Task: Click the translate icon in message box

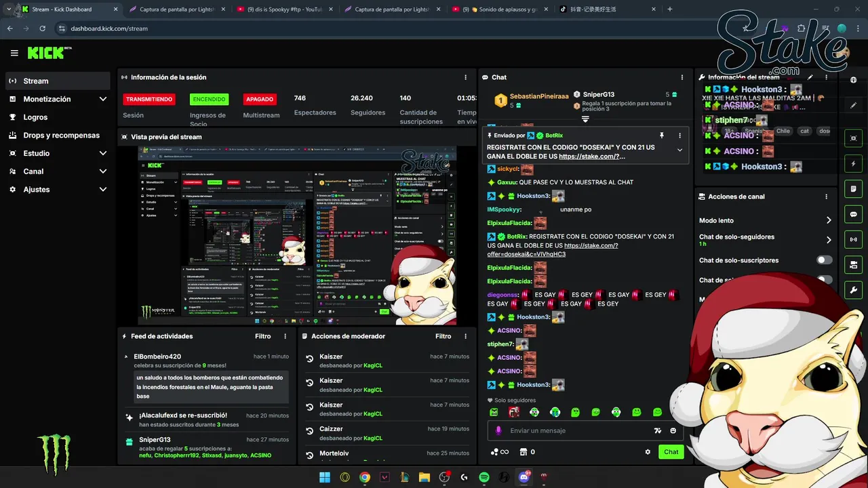Action: point(657,430)
